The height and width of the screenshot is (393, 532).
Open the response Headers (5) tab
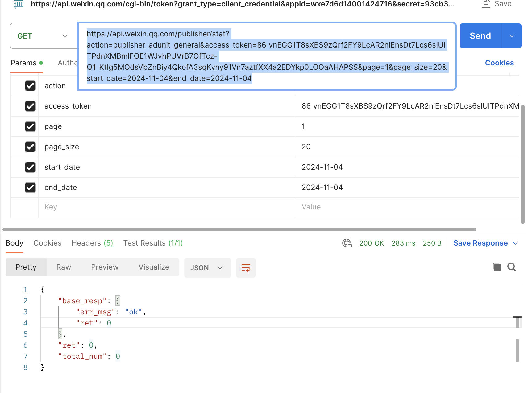point(92,243)
